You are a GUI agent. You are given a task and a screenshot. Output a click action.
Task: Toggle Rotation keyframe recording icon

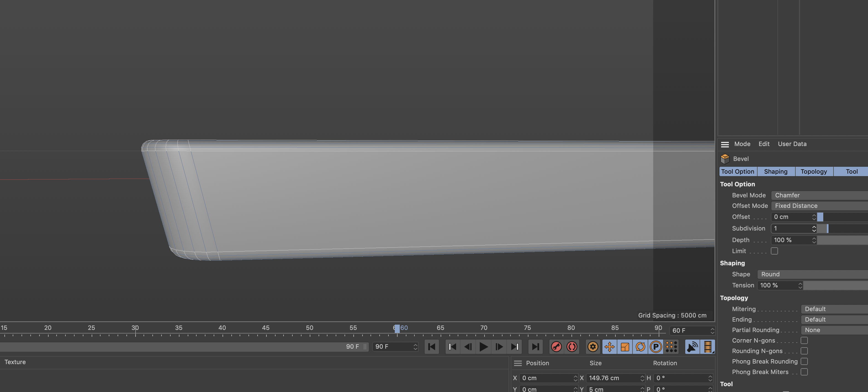(x=641, y=346)
